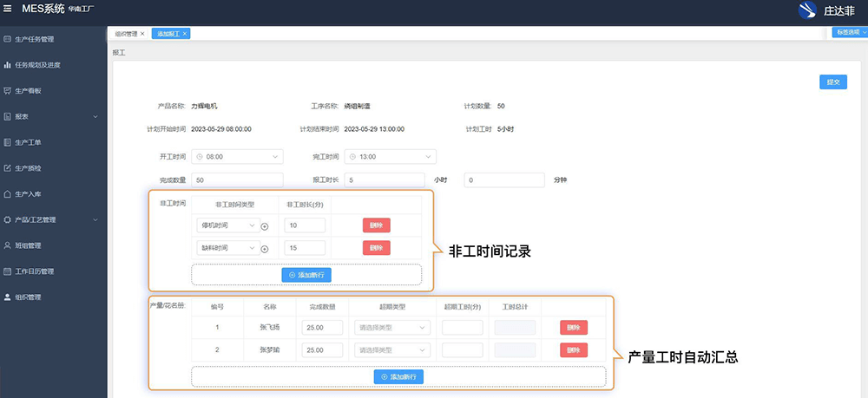Click the user avatar logo at top right
Screen dimensions: 868x398
pyautogui.click(x=807, y=10)
